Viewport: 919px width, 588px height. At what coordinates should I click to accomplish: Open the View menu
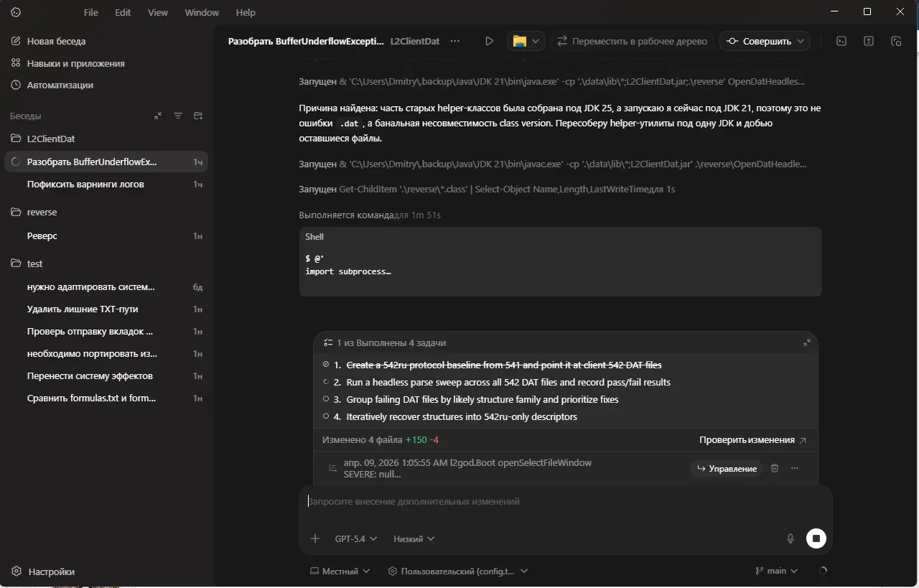tap(158, 12)
